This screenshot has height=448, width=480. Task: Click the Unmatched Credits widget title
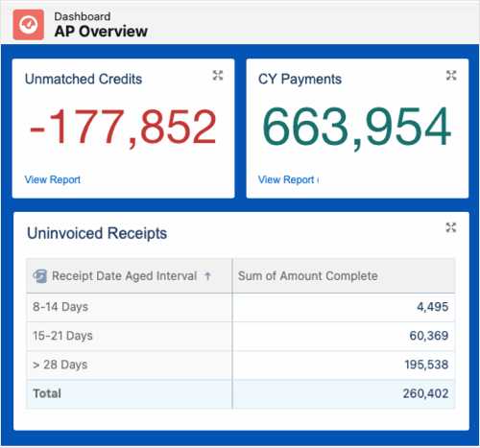[x=84, y=79]
